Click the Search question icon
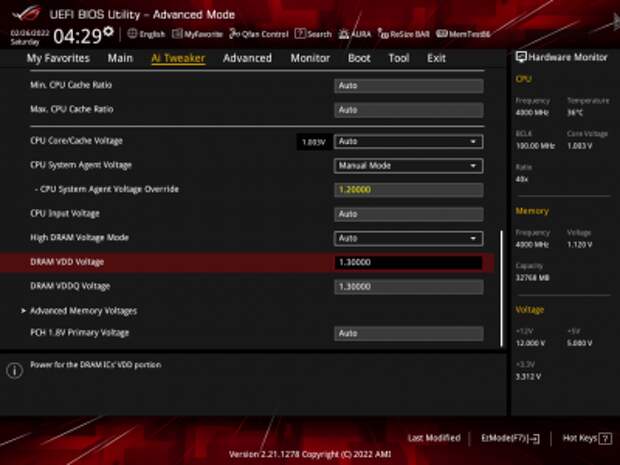This screenshot has width=620, height=465. (300, 34)
